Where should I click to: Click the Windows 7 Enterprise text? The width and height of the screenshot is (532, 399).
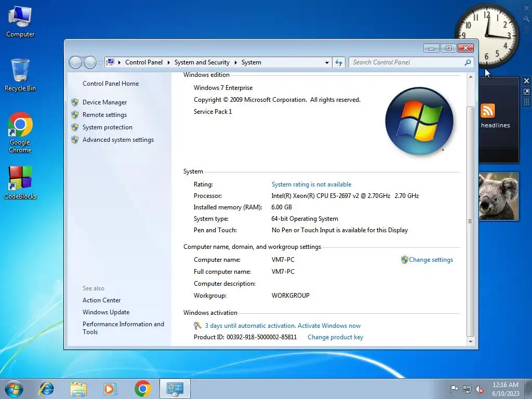[x=223, y=88]
